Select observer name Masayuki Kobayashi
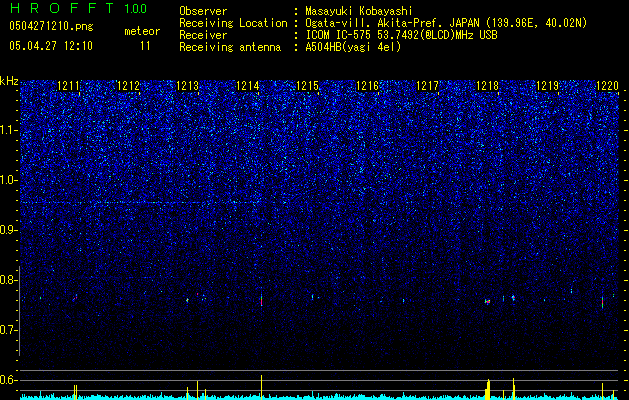This screenshot has width=629, height=400. pyautogui.click(x=359, y=11)
